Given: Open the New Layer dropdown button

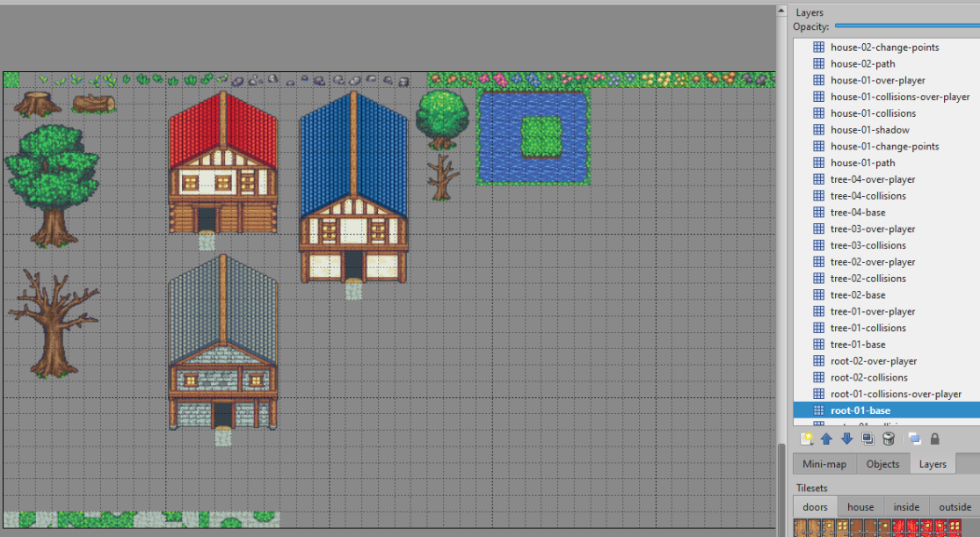Looking at the screenshot, I should (x=807, y=439).
